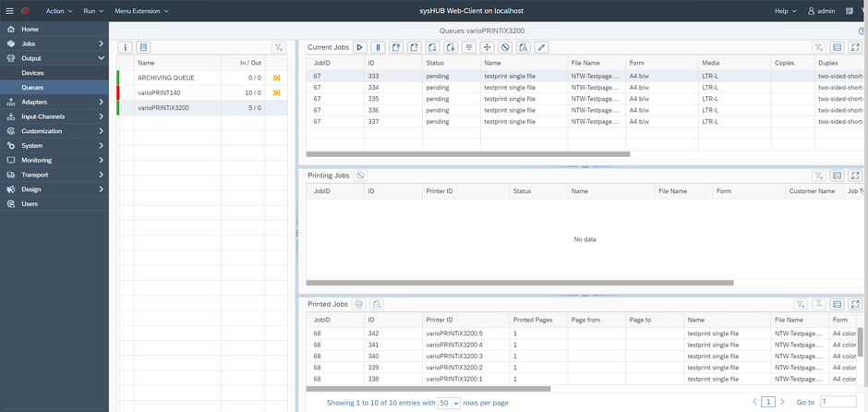
Task: Click the sort lines icon in the Current Jobs toolbar
Action: point(469,48)
